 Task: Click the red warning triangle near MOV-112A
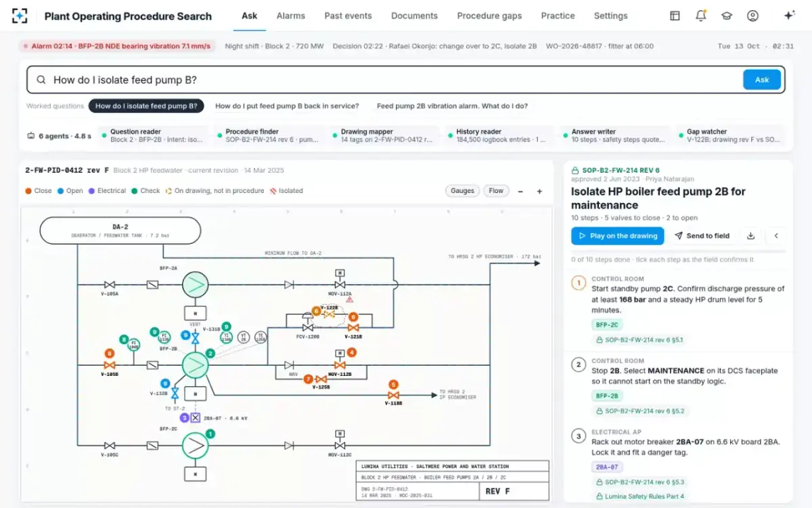tap(350, 299)
